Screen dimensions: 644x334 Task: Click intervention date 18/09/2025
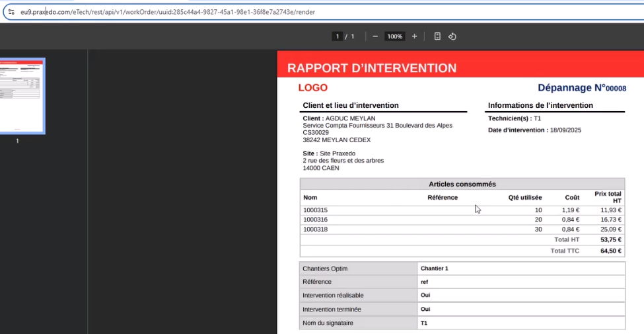(565, 130)
